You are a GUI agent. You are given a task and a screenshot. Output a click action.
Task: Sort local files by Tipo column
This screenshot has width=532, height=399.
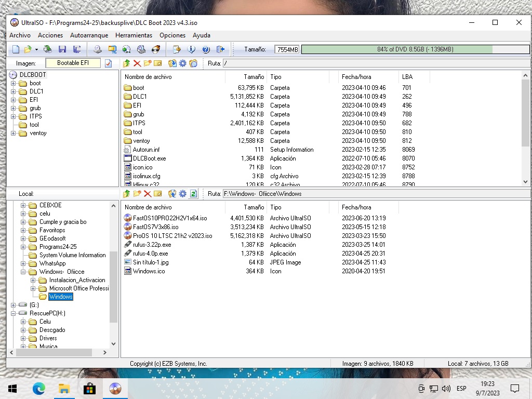tap(298, 207)
